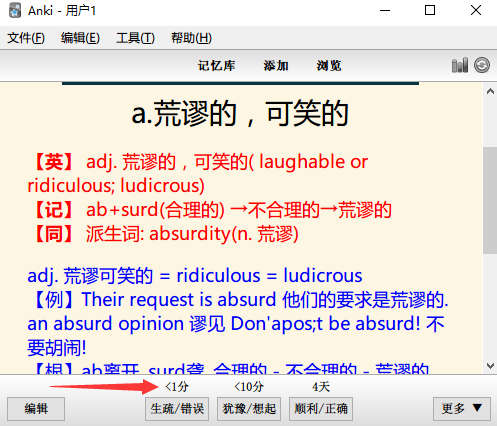Click the sync circular arrows icon

pos(482,65)
